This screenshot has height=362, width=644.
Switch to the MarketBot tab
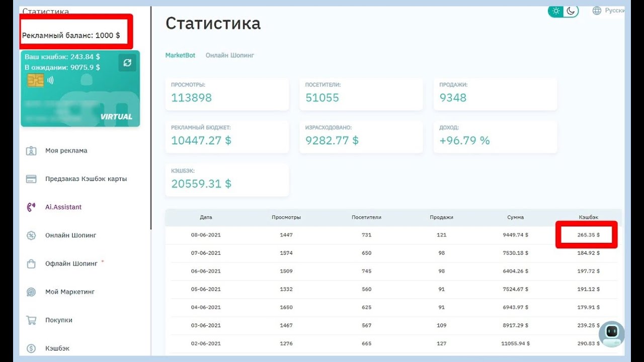(180, 55)
